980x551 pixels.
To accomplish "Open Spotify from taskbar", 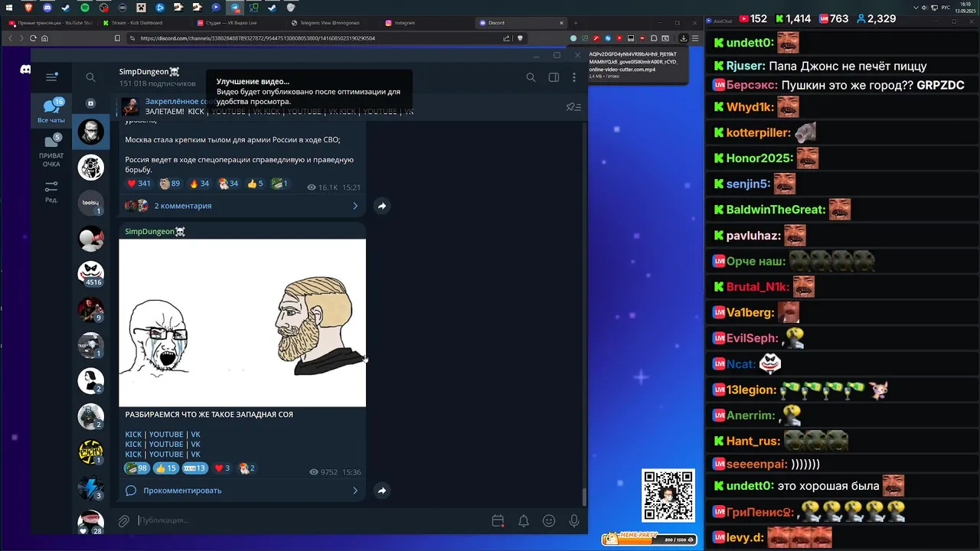I will coord(84,8).
